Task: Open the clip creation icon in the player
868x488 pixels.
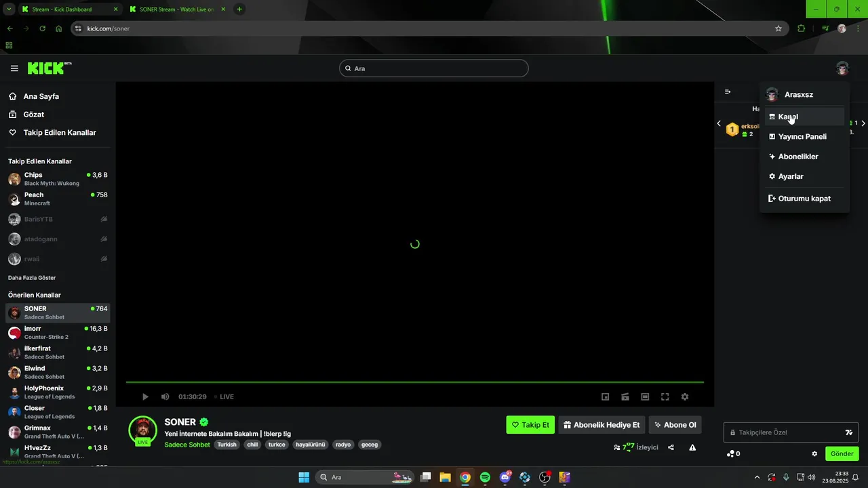Action: click(x=625, y=396)
